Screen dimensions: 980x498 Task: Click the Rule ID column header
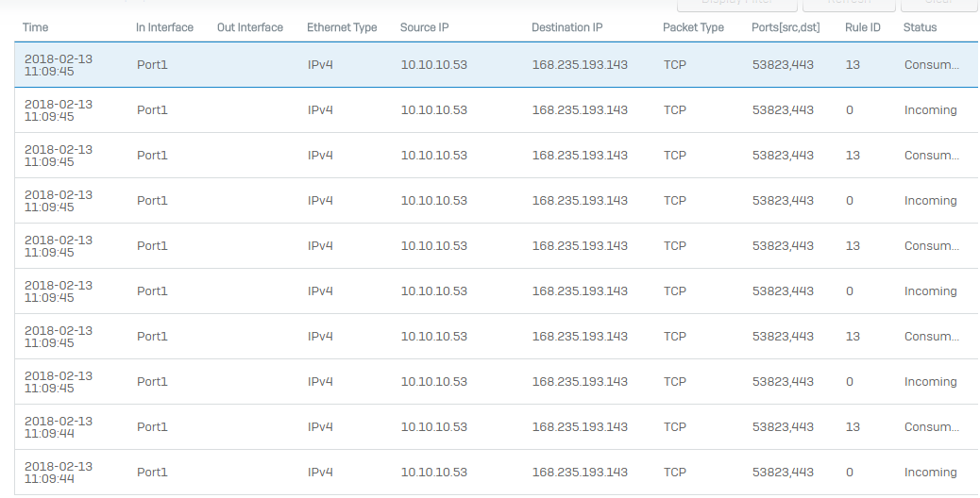tap(862, 27)
